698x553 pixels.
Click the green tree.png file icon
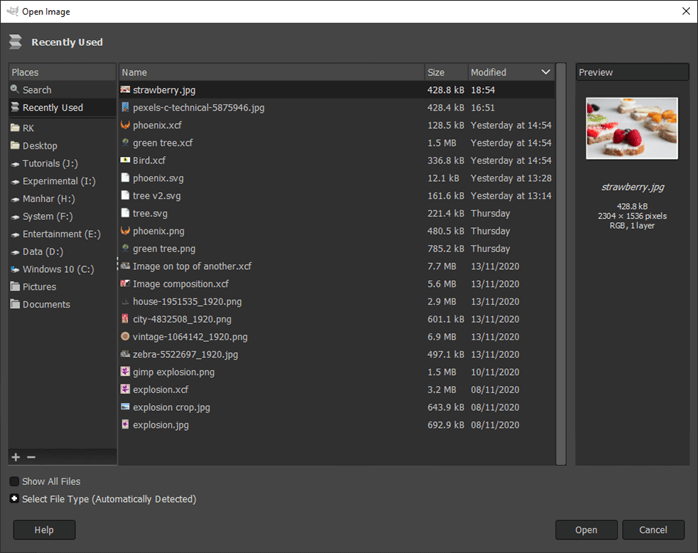coord(125,248)
